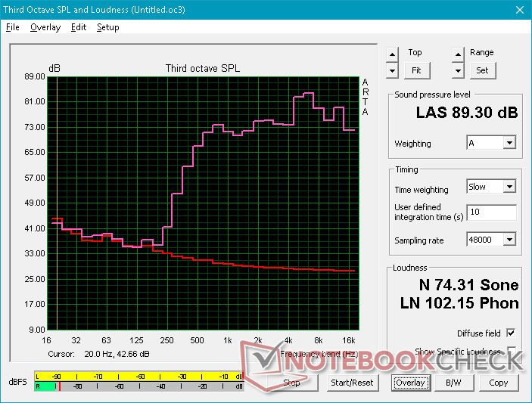Click the integration time input field

click(492, 212)
